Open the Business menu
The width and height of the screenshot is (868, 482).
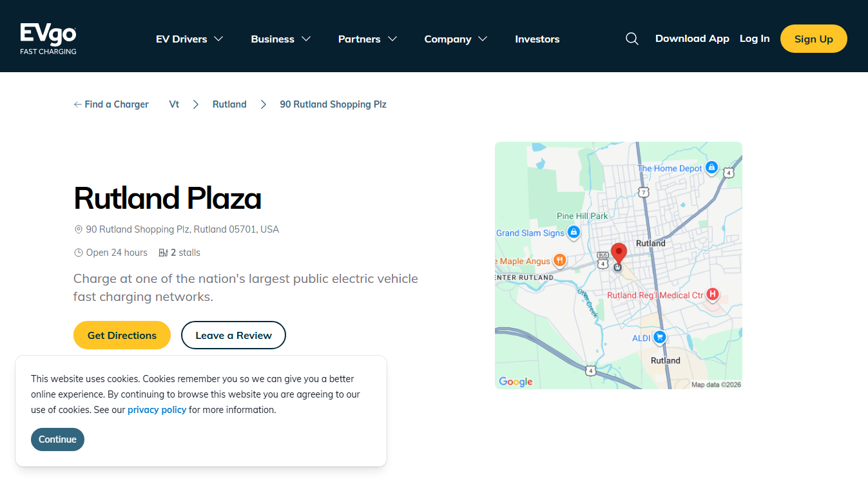pyautogui.click(x=281, y=39)
